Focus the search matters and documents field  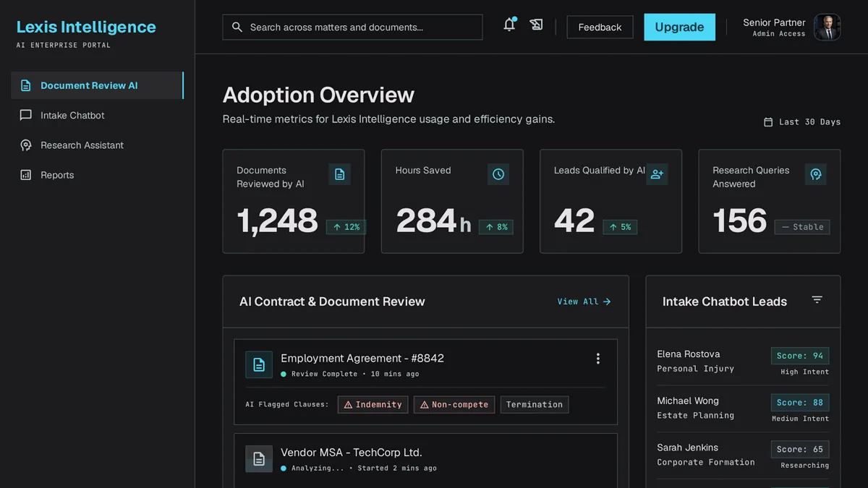pyautogui.click(x=352, y=27)
